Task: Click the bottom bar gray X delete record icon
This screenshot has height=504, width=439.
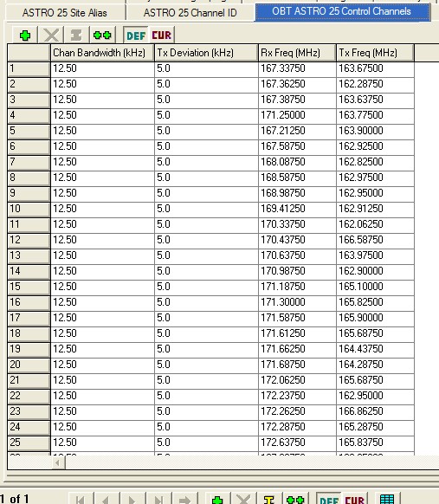Action: pos(243,500)
